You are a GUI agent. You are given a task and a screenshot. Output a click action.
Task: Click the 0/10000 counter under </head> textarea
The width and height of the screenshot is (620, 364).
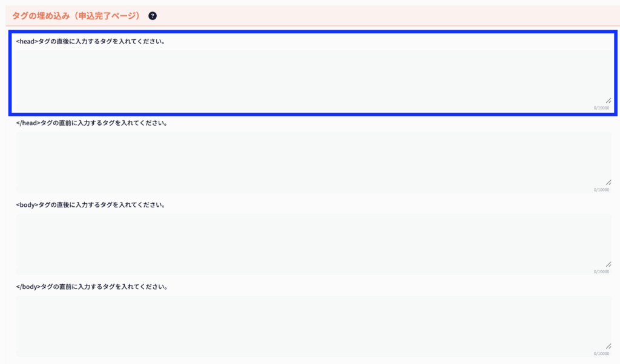point(602,190)
